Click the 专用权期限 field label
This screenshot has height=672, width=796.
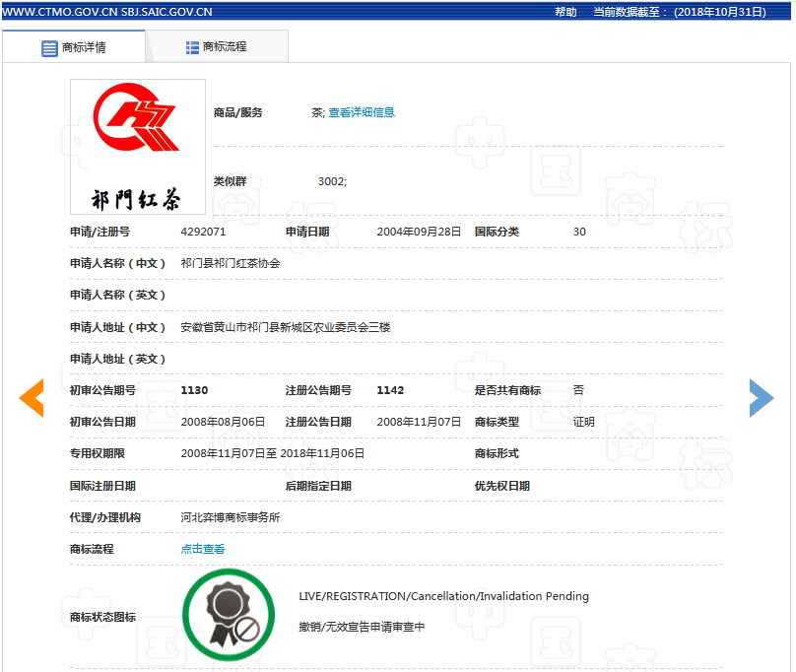97,453
